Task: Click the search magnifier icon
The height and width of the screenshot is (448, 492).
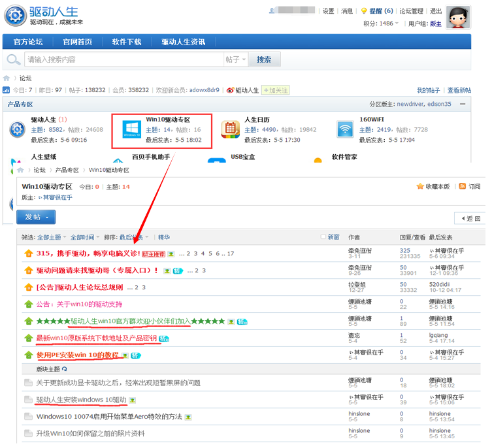Action: coord(13,59)
